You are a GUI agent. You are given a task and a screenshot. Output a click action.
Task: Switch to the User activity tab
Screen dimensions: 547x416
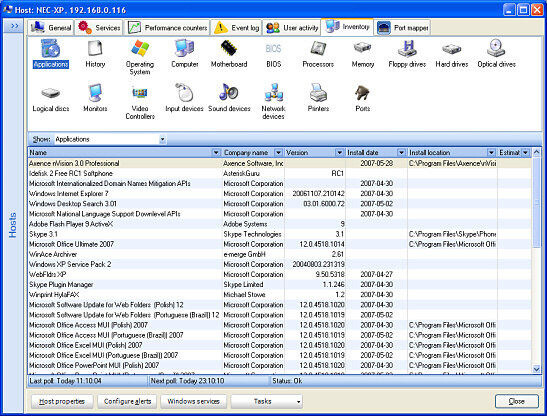(292, 28)
